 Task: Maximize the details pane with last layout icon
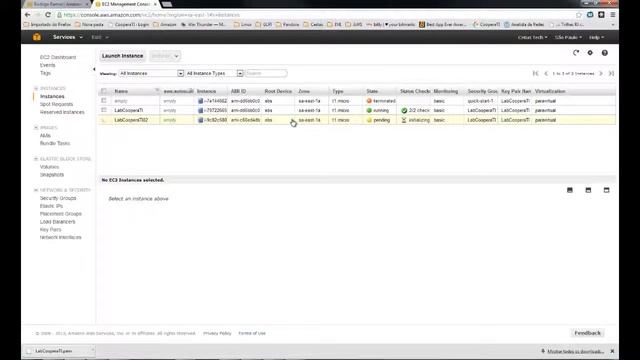click(x=607, y=190)
